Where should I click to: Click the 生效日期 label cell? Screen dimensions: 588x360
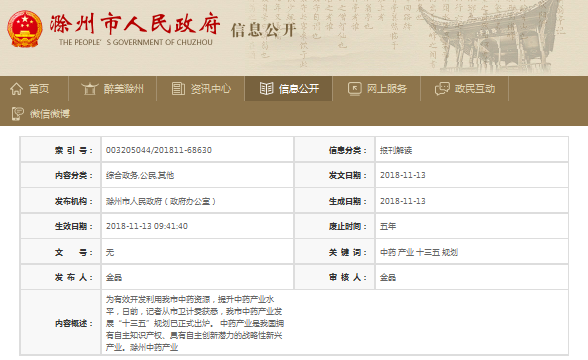pyautogui.click(x=61, y=226)
